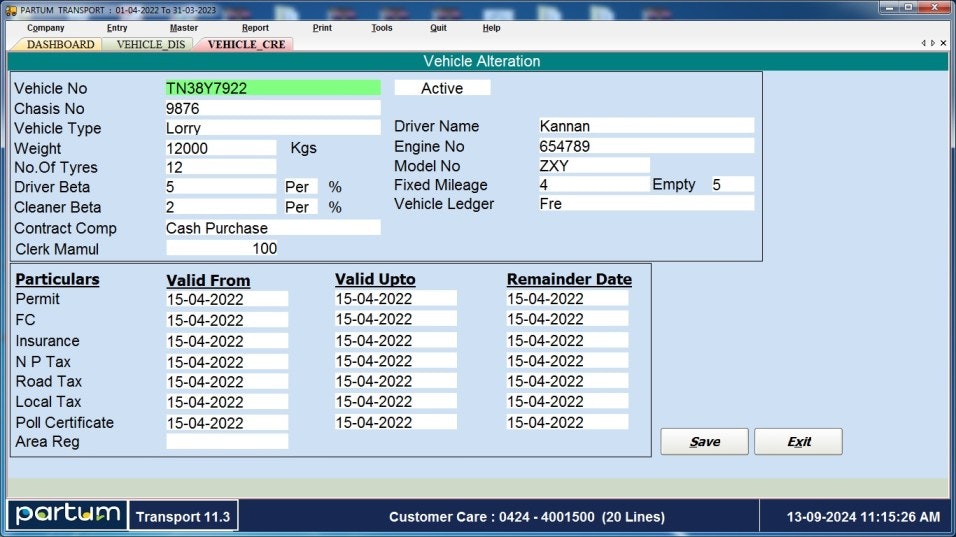Click Poll Certificate Remainder Date field
This screenshot has height=537, width=956.
pyautogui.click(x=567, y=422)
